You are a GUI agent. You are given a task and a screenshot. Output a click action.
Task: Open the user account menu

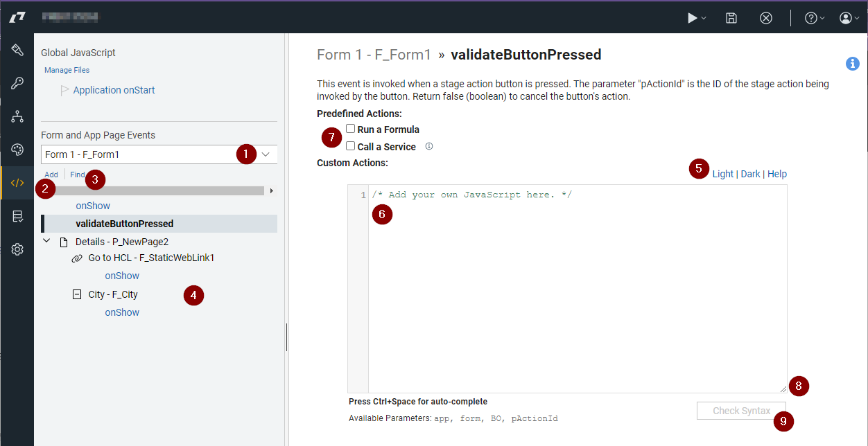click(846, 19)
